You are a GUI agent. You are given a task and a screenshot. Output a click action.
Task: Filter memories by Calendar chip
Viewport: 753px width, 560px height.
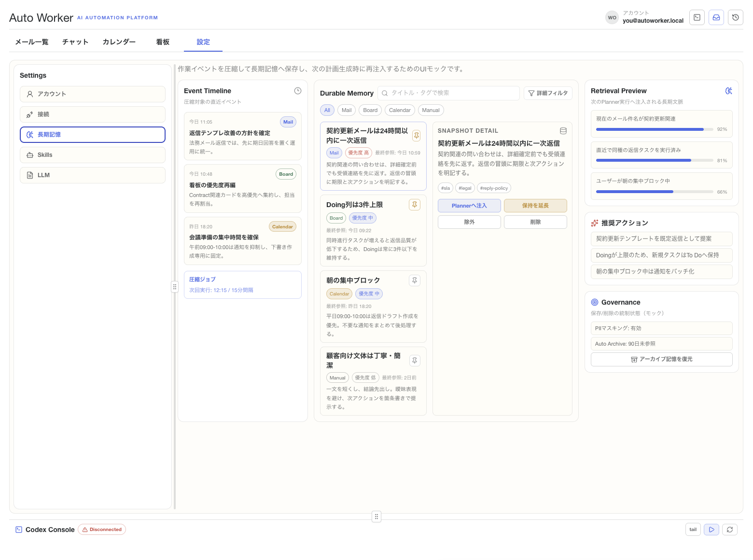coord(400,110)
